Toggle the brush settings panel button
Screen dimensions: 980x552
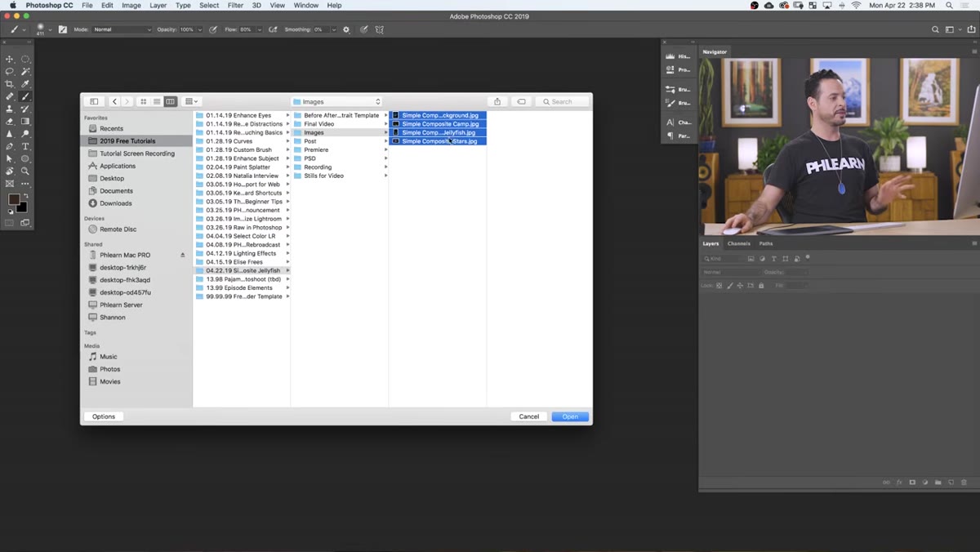pos(63,29)
